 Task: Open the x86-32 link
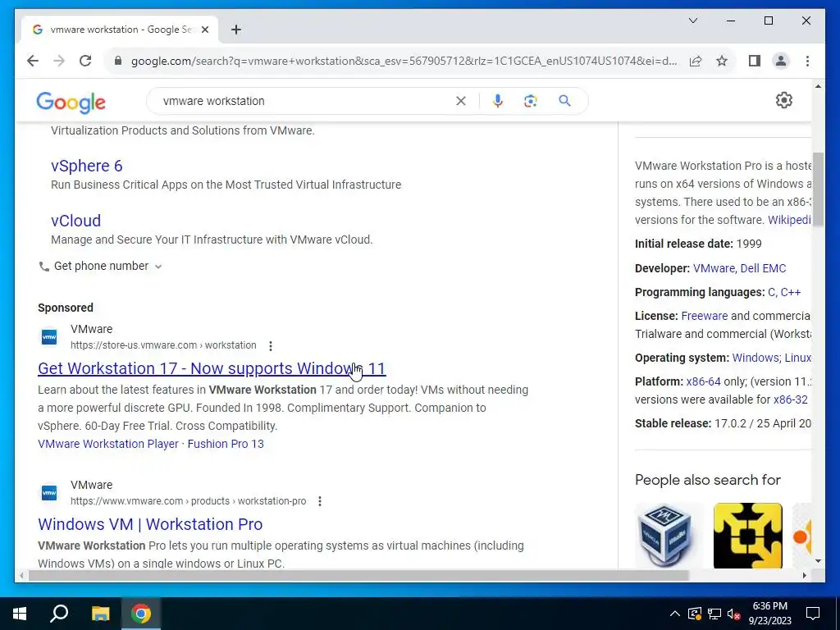click(790, 399)
